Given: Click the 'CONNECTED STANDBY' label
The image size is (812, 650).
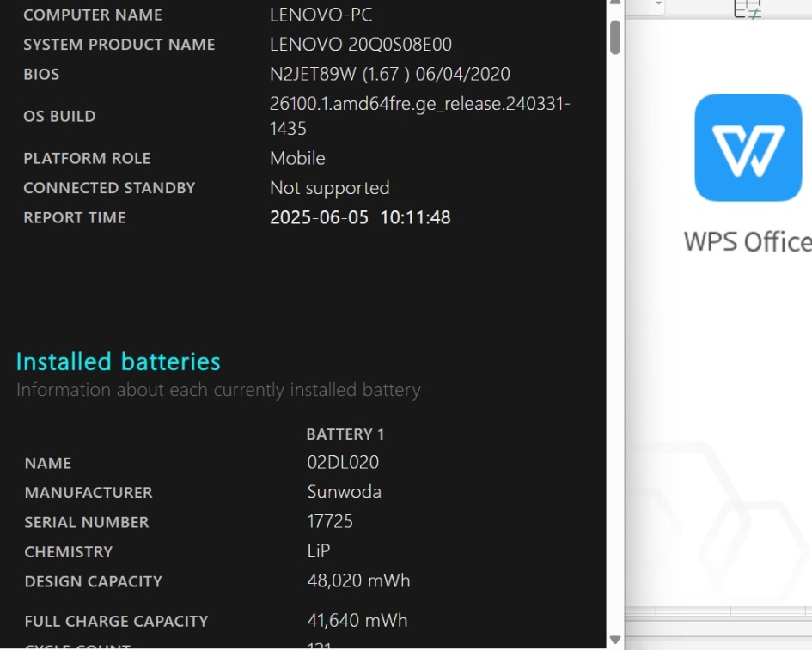Looking at the screenshot, I should click(109, 188).
